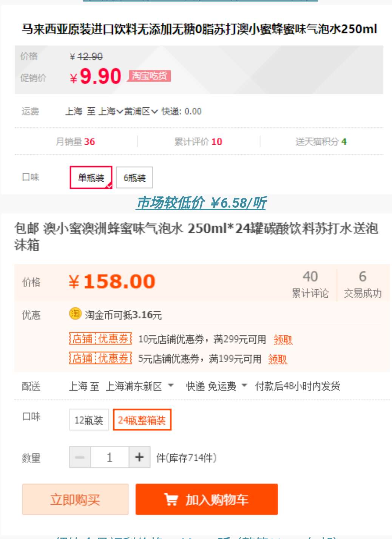
Task: Increase quantity with the plus button
Action: pos(139,457)
